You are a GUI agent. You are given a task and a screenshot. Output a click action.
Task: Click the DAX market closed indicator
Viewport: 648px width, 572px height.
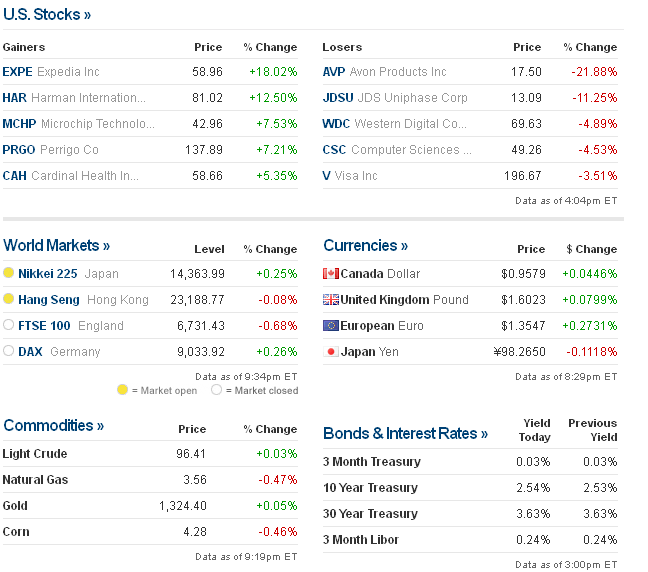tap(8, 351)
